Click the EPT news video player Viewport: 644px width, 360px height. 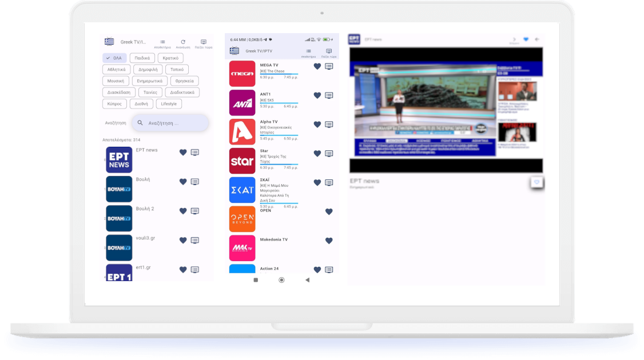pyautogui.click(x=446, y=110)
